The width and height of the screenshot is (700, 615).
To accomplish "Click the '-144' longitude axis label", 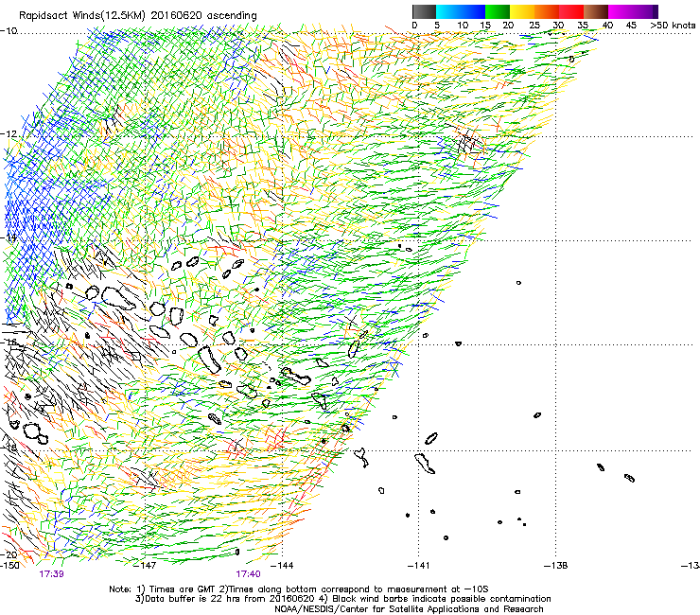I will pos(282,565).
